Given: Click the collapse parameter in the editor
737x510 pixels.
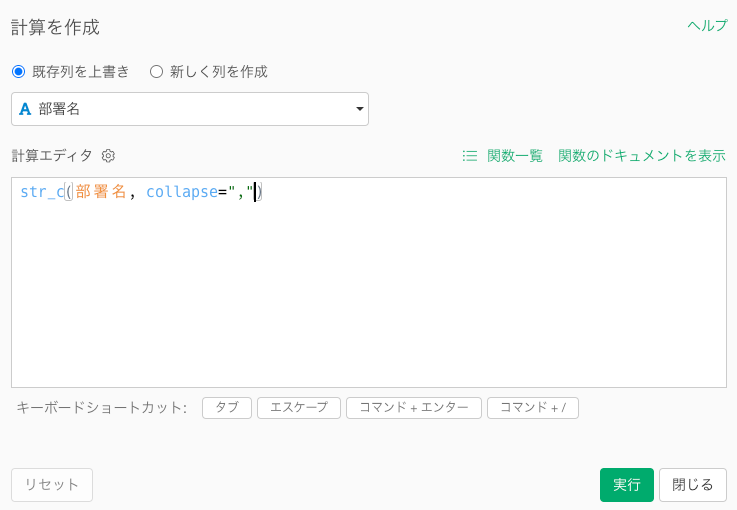Looking at the screenshot, I should (182, 192).
